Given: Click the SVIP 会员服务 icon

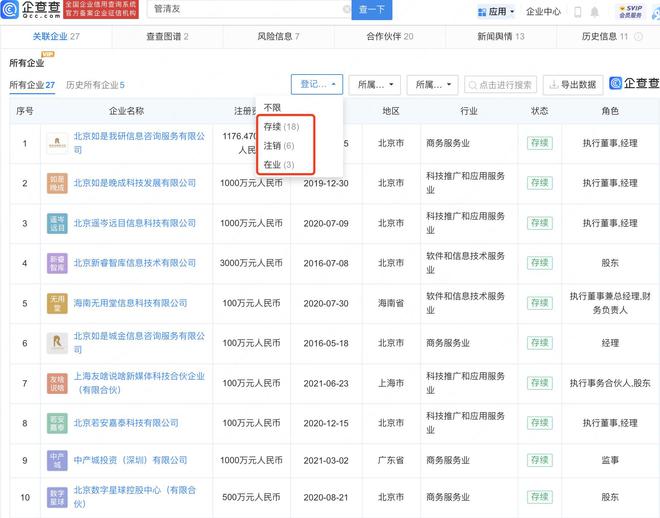Looking at the screenshot, I should pyautogui.click(x=629, y=12).
